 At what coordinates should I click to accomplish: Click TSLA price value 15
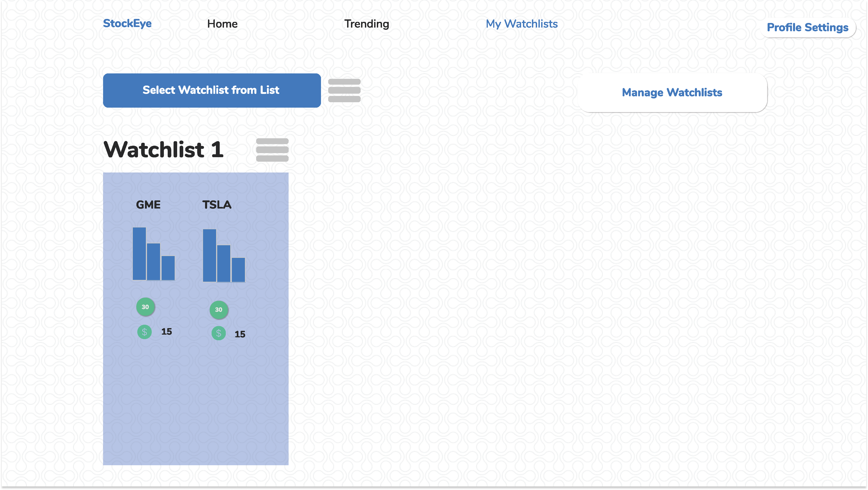[x=240, y=334]
